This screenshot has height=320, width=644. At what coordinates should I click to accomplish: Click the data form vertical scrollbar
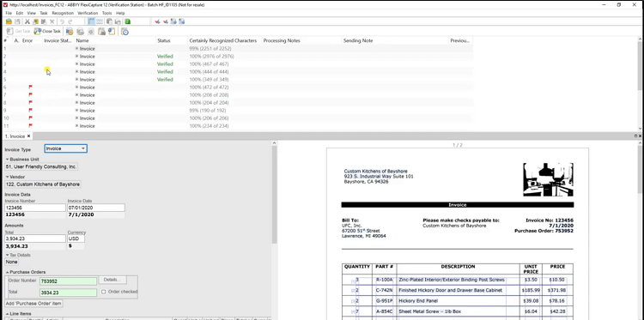pos(275,194)
